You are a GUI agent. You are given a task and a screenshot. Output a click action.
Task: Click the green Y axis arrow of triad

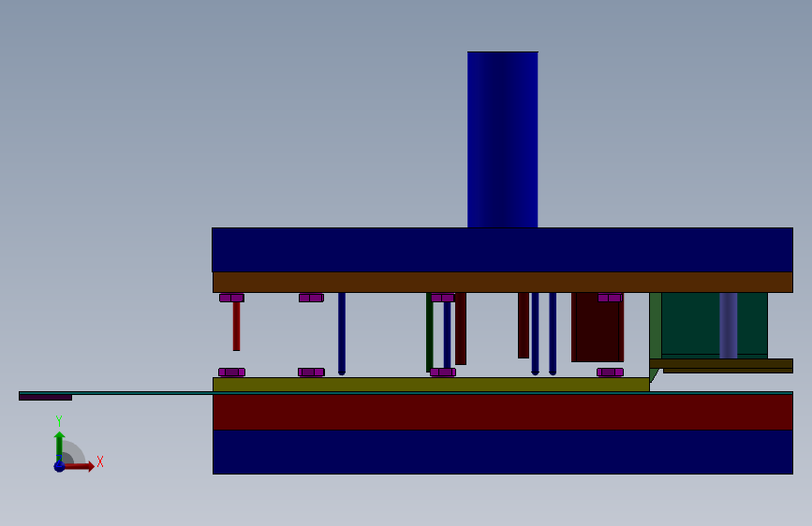[60, 446]
